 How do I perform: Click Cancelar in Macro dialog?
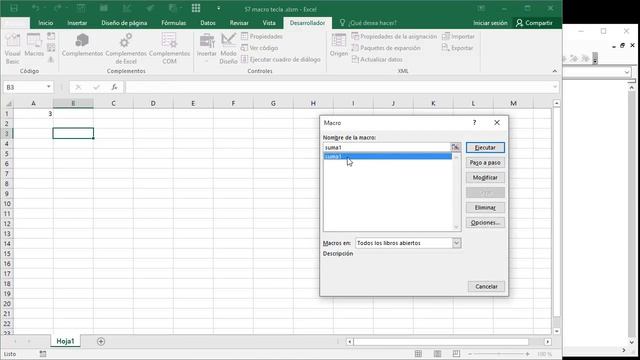(486, 287)
